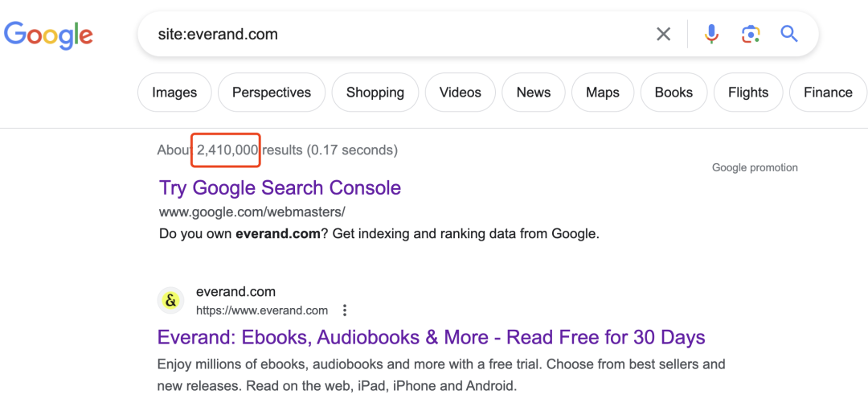868x411 pixels.
Task: Switch to the Images filter
Action: point(174,92)
